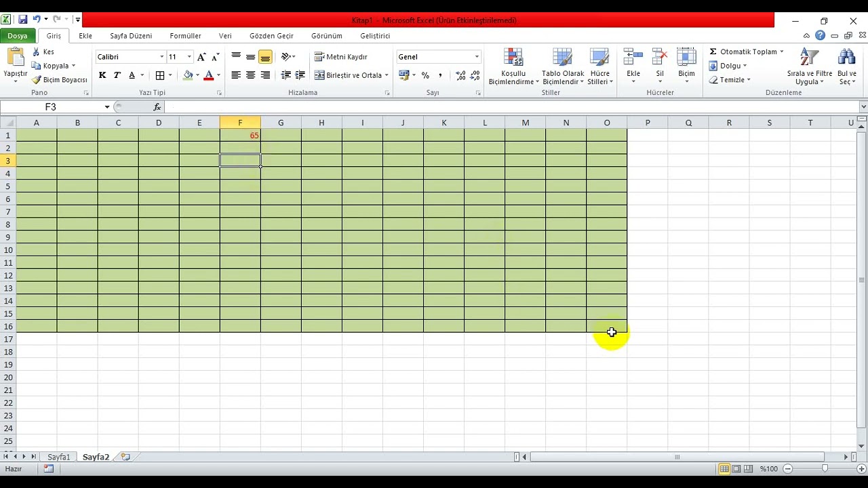
Task: Switch to Page Break Preview view
Action: (748, 468)
